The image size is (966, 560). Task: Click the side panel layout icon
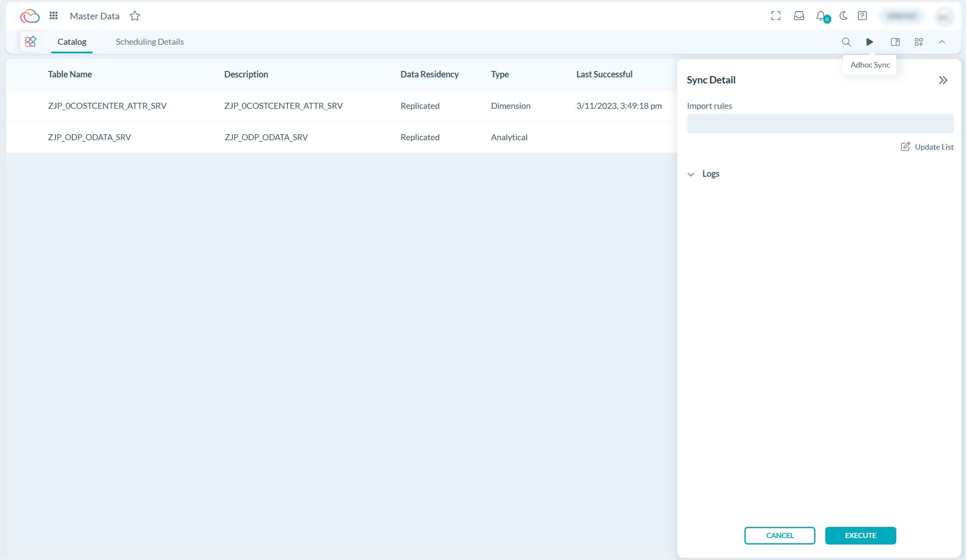click(x=895, y=42)
